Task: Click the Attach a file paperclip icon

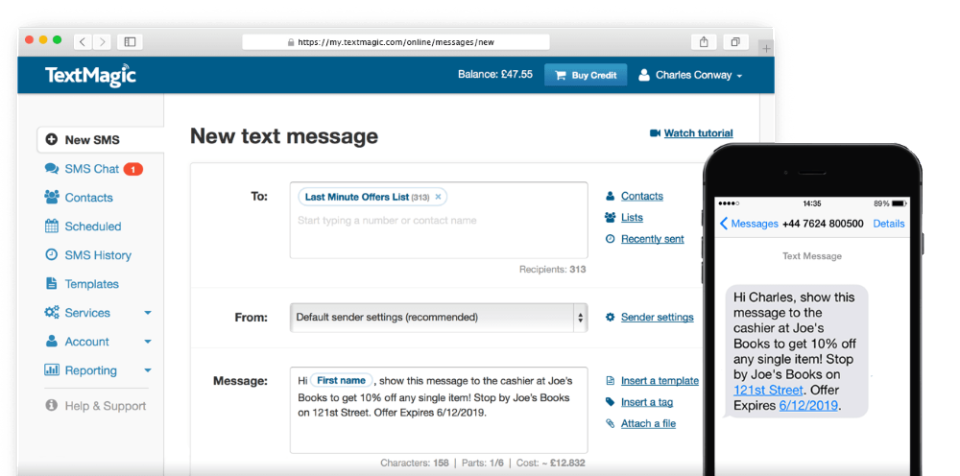Action: coord(610,423)
